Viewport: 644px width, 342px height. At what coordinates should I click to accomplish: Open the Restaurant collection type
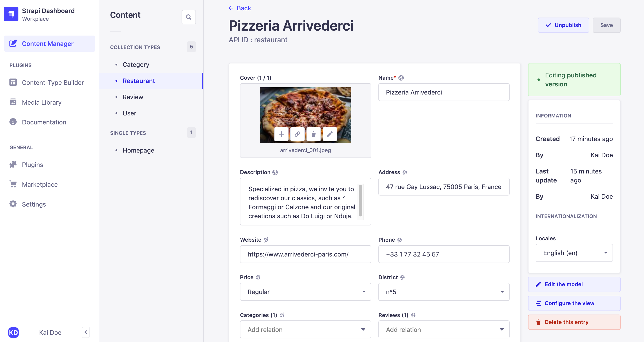click(x=138, y=81)
